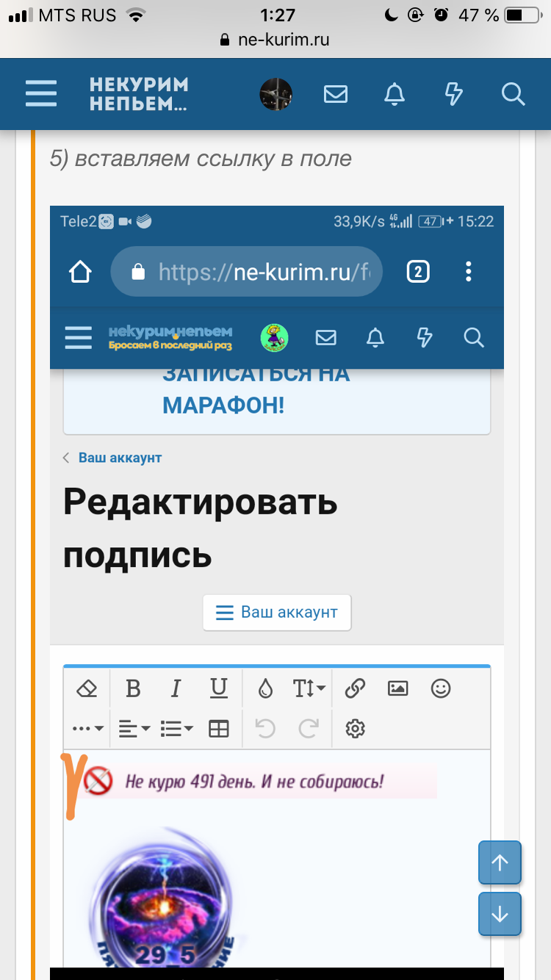
Task: Toggle BB code gear icon
Action: [x=356, y=729]
